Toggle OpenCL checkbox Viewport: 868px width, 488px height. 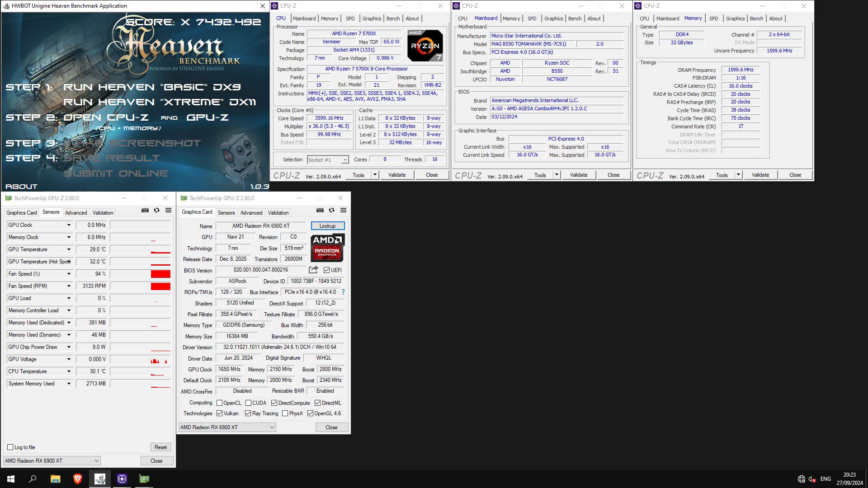[x=219, y=403]
